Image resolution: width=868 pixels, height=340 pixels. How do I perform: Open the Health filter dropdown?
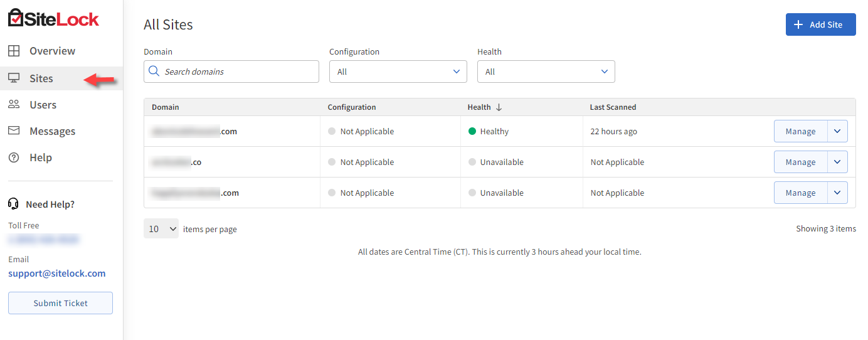click(546, 72)
